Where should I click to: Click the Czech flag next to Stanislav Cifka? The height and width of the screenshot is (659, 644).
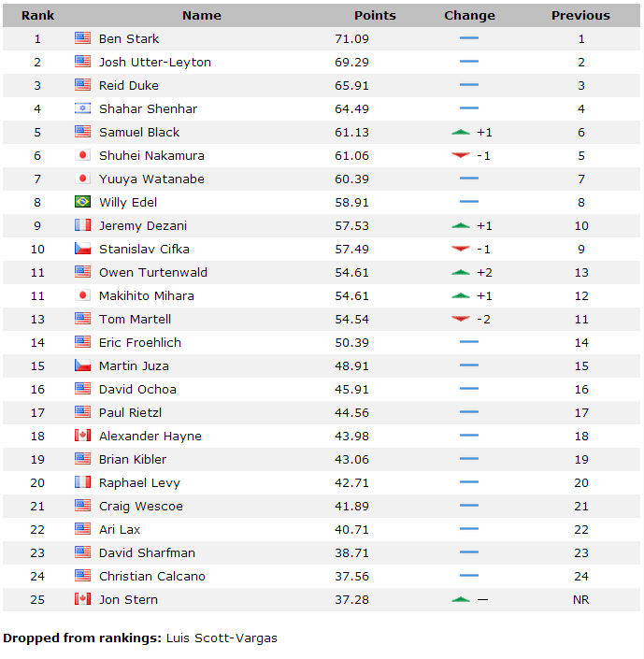(82, 249)
